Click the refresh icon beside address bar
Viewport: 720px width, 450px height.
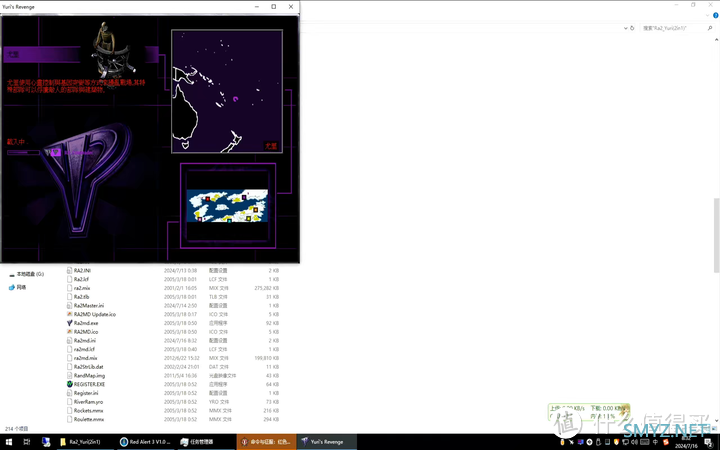pos(632,28)
